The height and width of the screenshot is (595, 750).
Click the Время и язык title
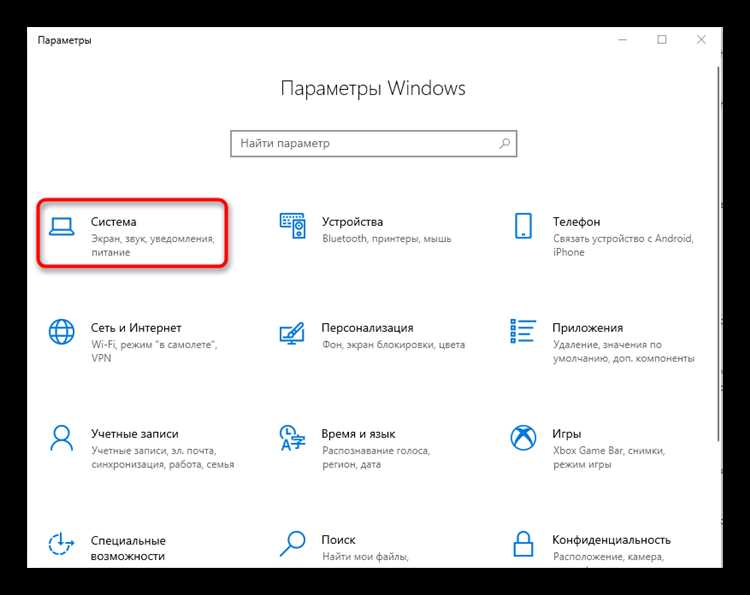tap(358, 434)
